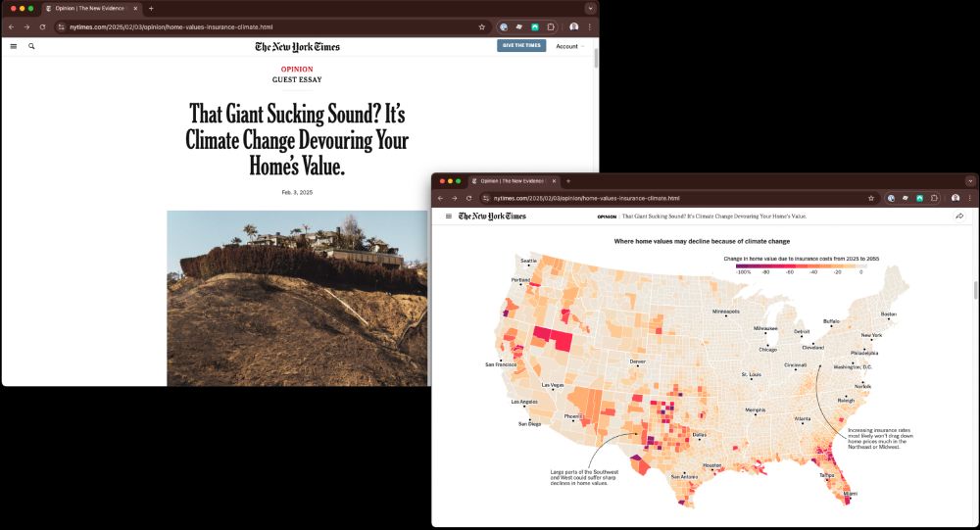Click the Minneapolis label on the map
Image resolution: width=980 pixels, height=530 pixels.
coord(725,312)
